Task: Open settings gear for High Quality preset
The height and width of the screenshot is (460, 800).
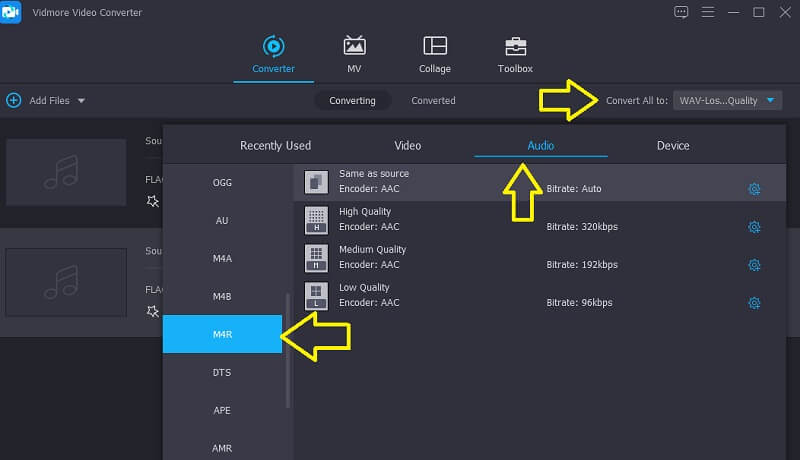Action: tap(754, 227)
